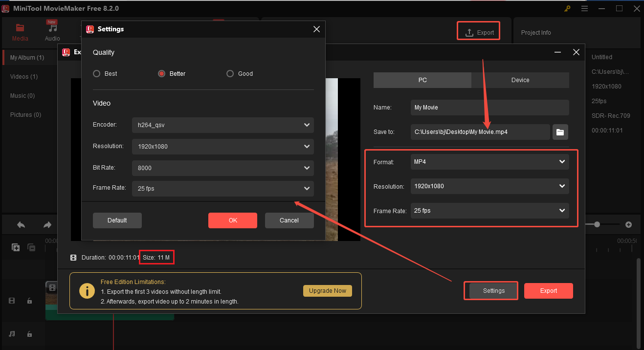The image size is (644, 350).
Task: Click the Undo arrow in the timeline toolbar
Action: pyautogui.click(x=21, y=225)
